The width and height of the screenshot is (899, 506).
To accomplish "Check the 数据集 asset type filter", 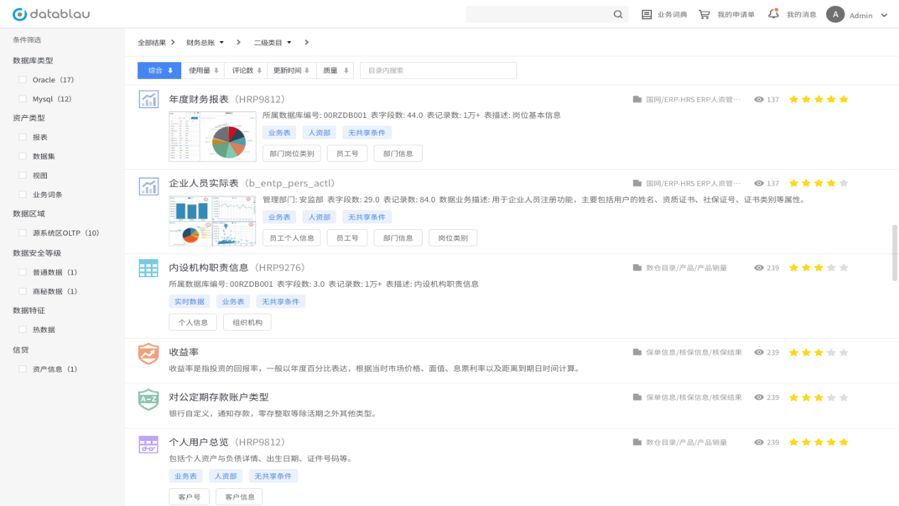I will click(22, 156).
